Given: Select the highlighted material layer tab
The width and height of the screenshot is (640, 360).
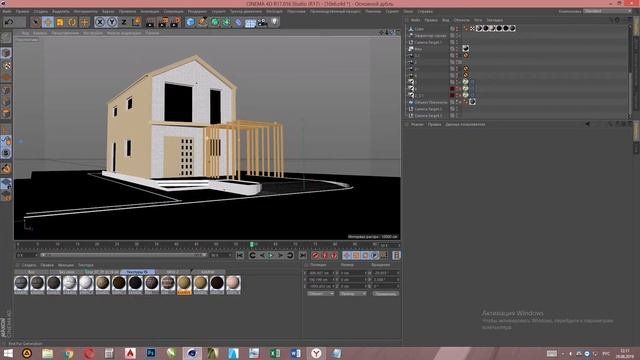Looking at the screenshot, I should pyautogui.click(x=138, y=272).
